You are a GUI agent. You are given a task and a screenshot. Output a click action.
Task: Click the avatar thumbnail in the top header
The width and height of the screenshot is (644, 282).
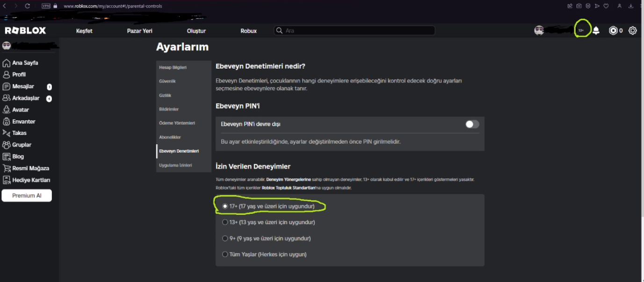pyautogui.click(x=539, y=30)
